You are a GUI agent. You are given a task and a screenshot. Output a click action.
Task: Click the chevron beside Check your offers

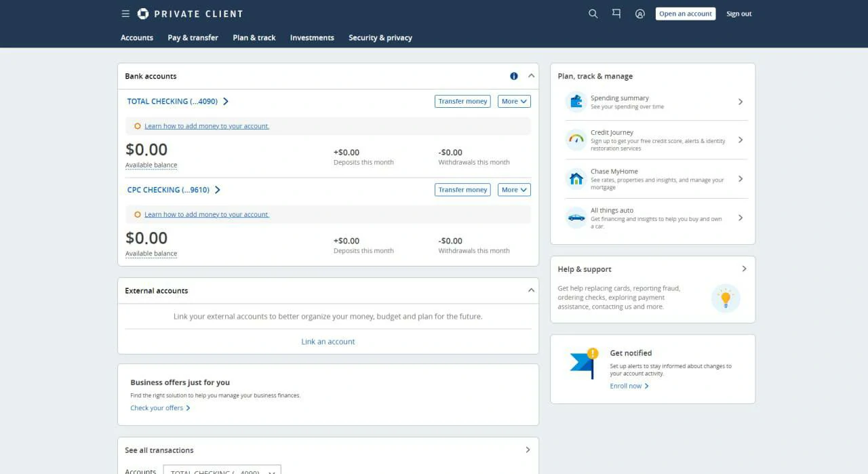188,408
